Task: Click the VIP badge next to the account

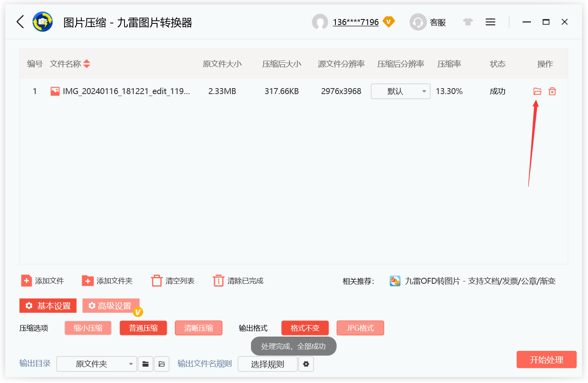Action: click(389, 22)
